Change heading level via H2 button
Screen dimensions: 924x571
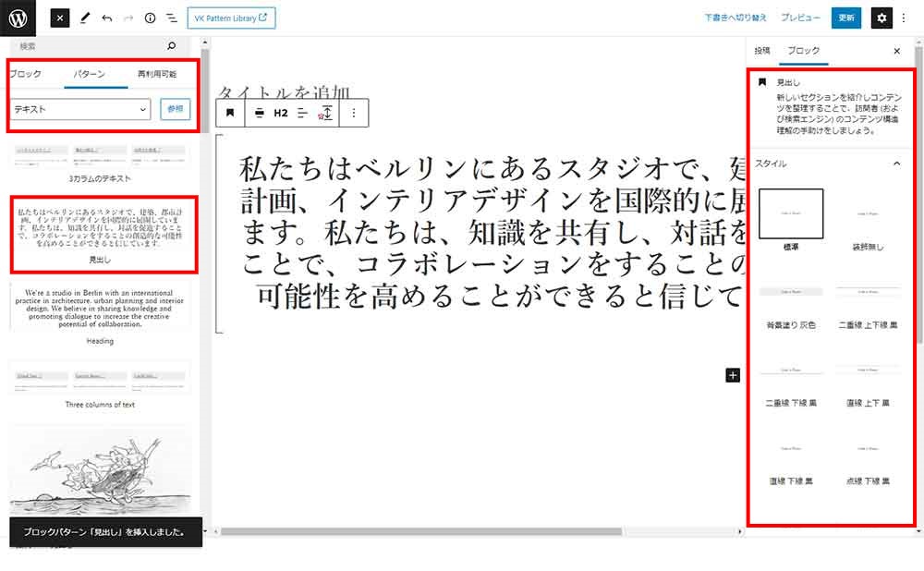281,113
